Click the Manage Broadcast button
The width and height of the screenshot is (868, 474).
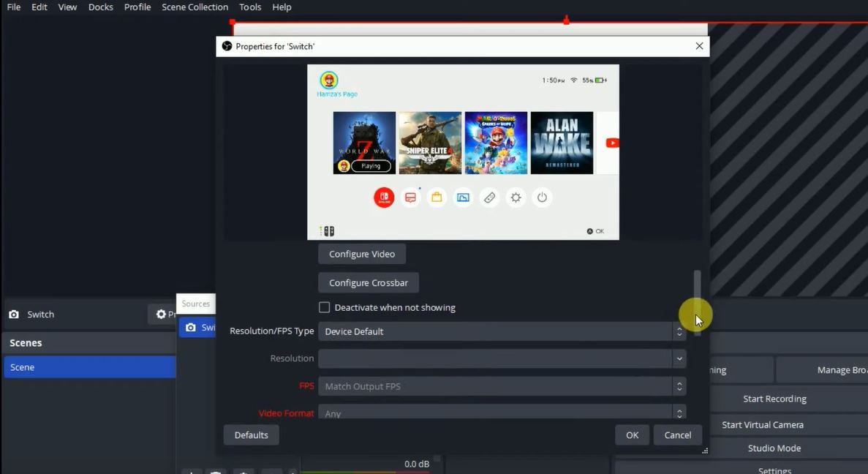tap(822, 370)
